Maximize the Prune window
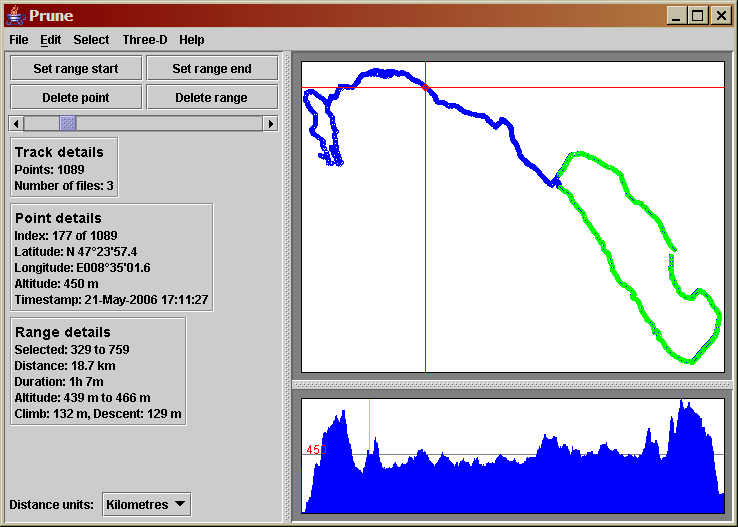 coord(698,15)
